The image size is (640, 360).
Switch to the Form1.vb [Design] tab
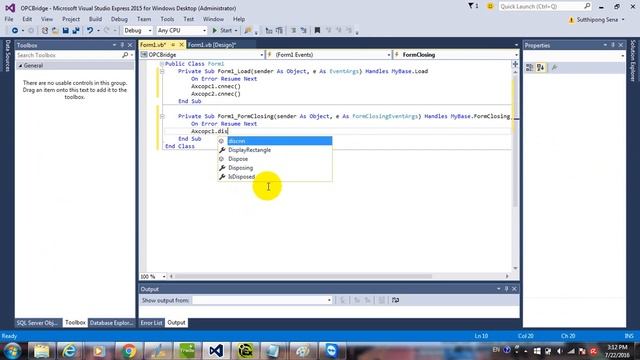(212, 45)
